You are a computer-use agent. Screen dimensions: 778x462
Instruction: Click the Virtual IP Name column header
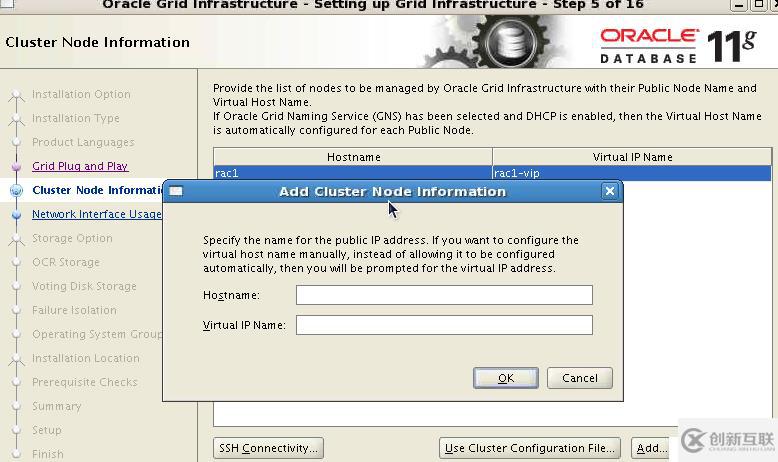(x=632, y=157)
